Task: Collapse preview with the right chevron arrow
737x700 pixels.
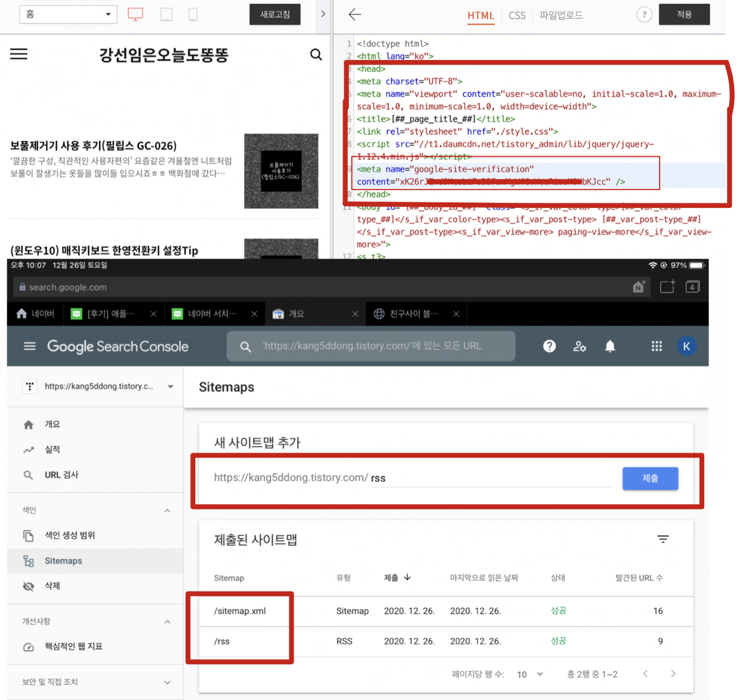Action: click(x=323, y=14)
